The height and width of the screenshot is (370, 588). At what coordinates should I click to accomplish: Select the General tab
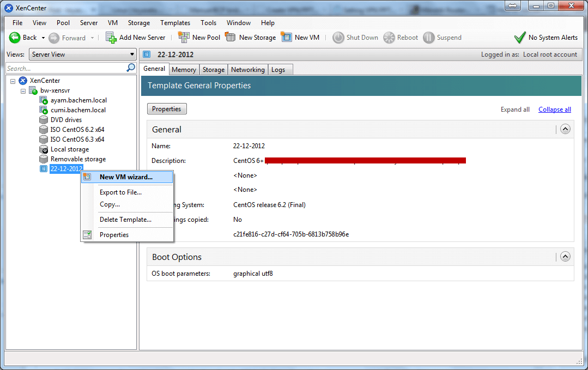[x=154, y=69]
